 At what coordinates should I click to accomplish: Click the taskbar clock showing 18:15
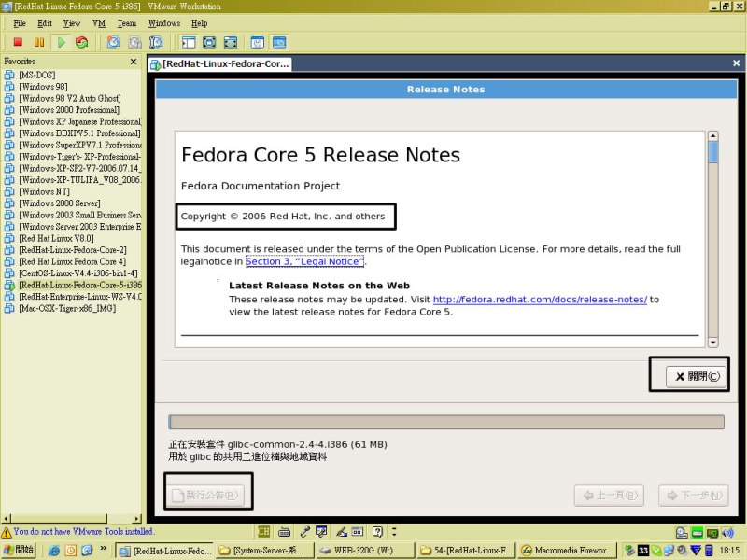[729, 551]
